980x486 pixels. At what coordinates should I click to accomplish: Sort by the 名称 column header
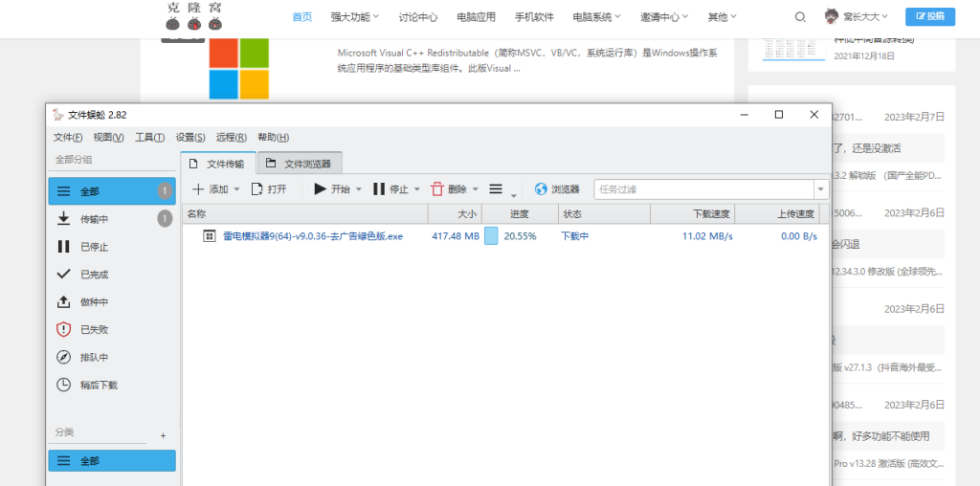[305, 214]
